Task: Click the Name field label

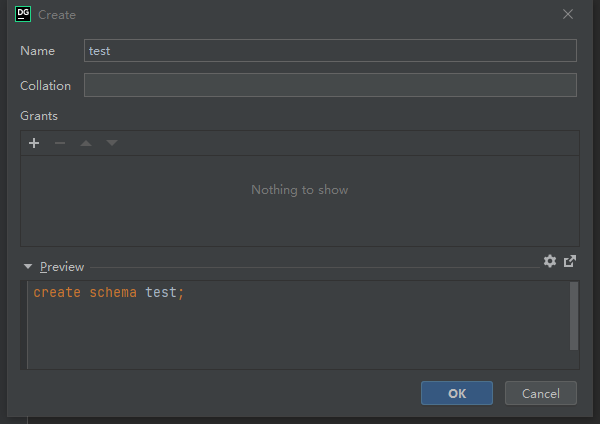Action: 37,51
